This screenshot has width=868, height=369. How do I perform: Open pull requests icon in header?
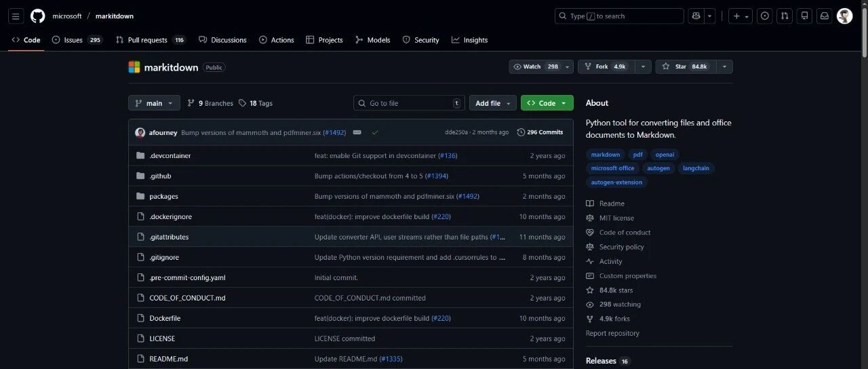785,16
